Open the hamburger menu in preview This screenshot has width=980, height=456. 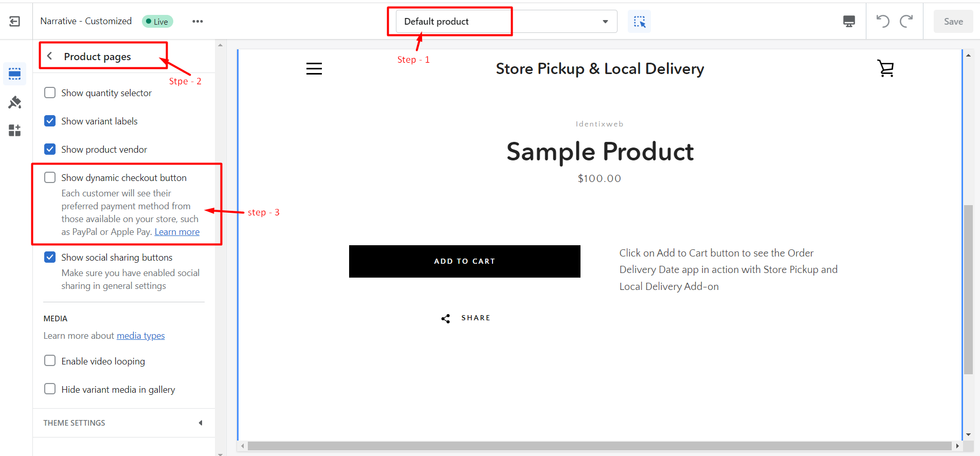[314, 68]
